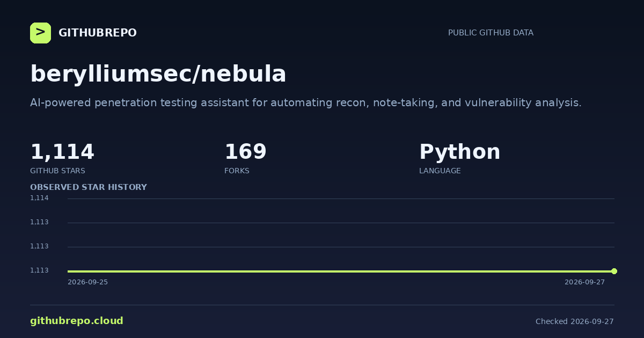This screenshot has height=338, width=644.
Task: Open the githubrepo.cloud footer link
Action: (77, 321)
